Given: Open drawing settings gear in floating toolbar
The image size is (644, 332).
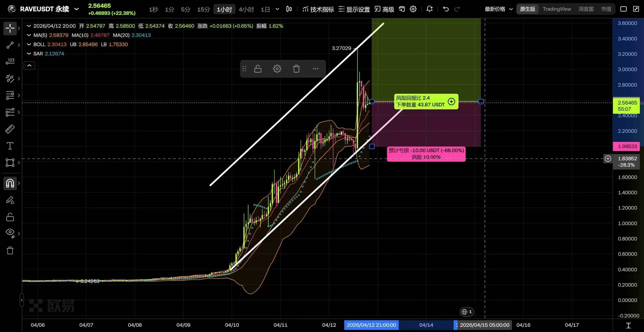Looking at the screenshot, I should (x=277, y=69).
